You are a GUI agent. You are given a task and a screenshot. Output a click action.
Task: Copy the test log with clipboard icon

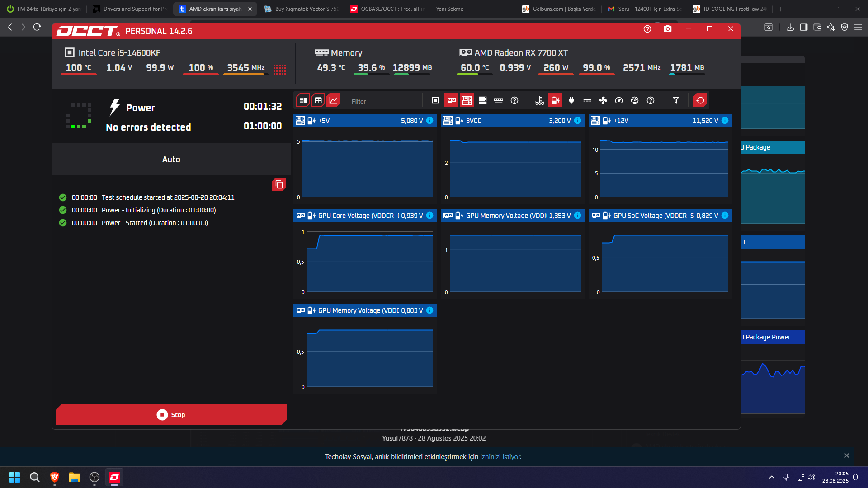coord(279,184)
